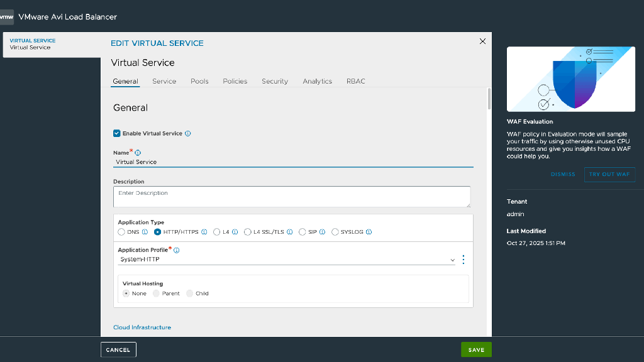The width and height of the screenshot is (644, 362).
Task: Toggle the Enable Virtual Service checkbox
Action: (x=117, y=133)
